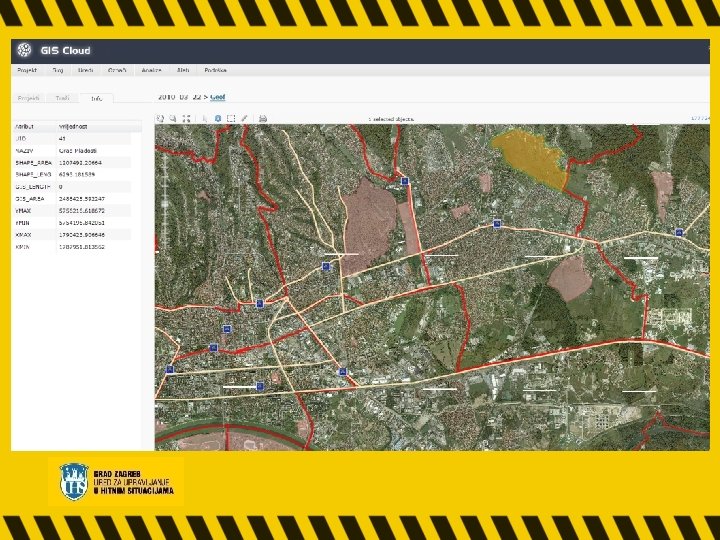Click the print map icon
This screenshot has width=720, height=540.
[263, 118]
